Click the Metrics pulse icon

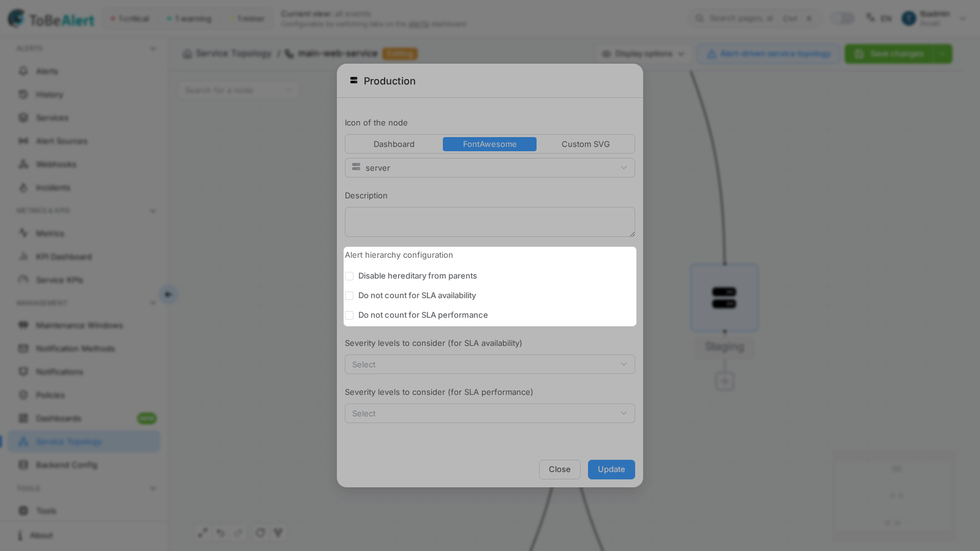pos(23,233)
